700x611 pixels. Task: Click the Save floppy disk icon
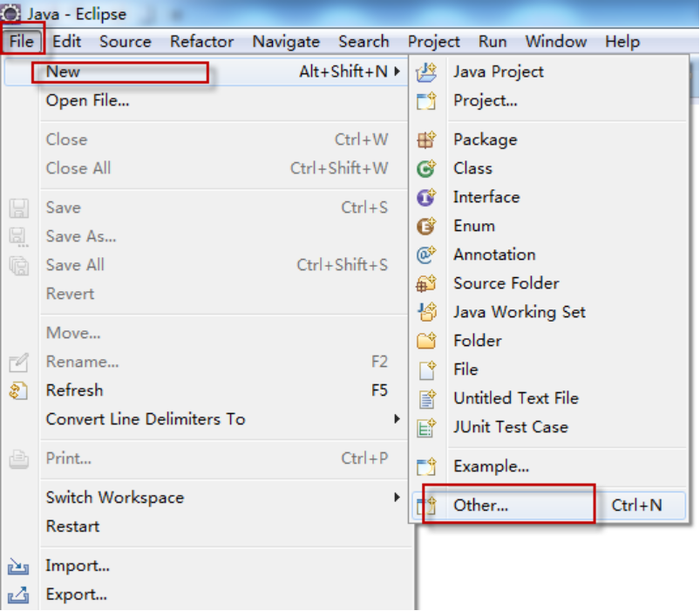19,208
